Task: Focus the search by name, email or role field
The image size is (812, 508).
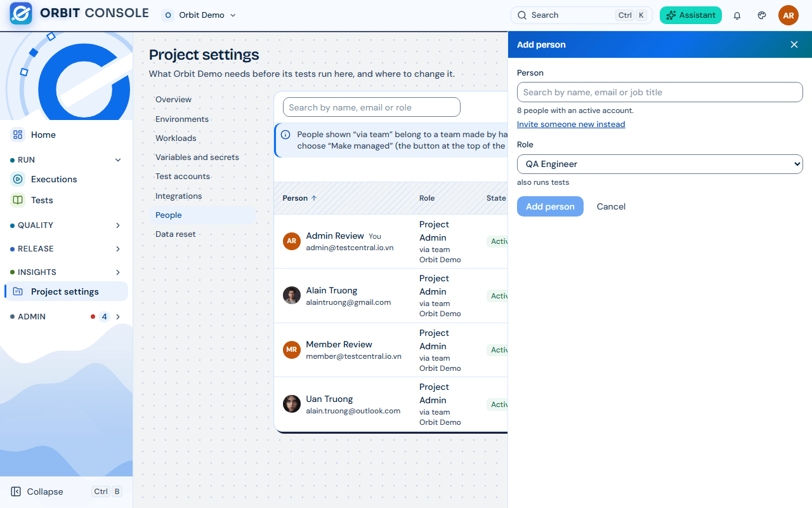Action: [372, 107]
